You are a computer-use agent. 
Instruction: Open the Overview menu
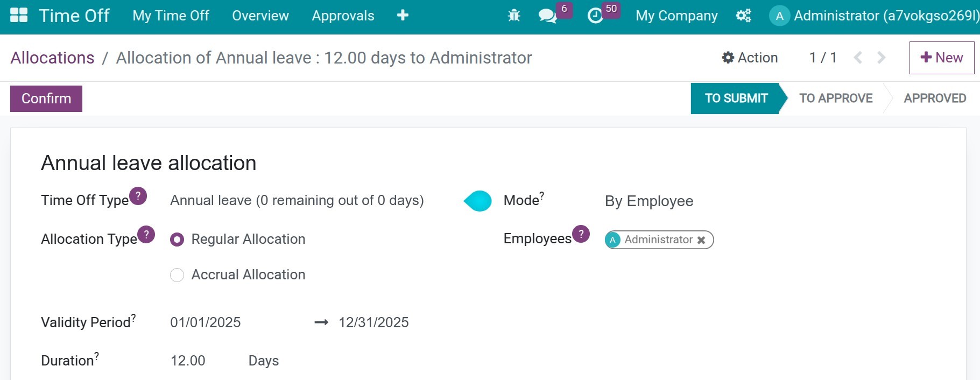click(260, 16)
